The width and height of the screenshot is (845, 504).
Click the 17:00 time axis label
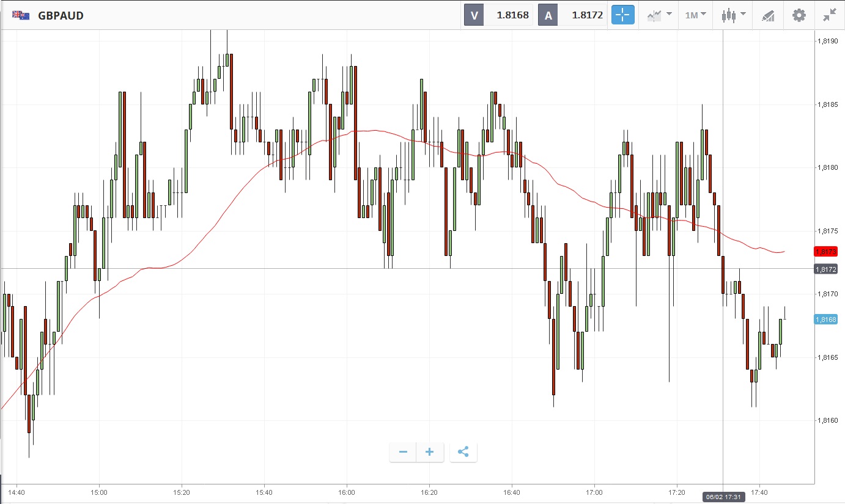[594, 492]
